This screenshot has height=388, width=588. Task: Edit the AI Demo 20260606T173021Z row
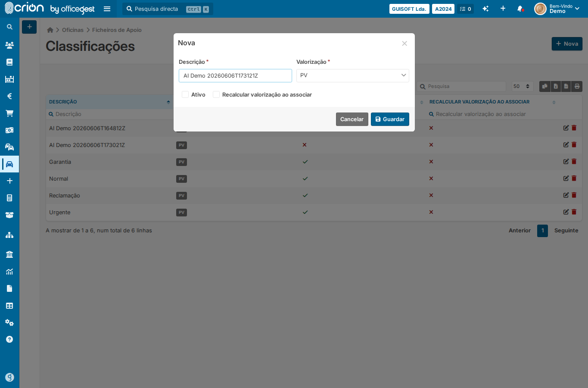tap(566, 145)
